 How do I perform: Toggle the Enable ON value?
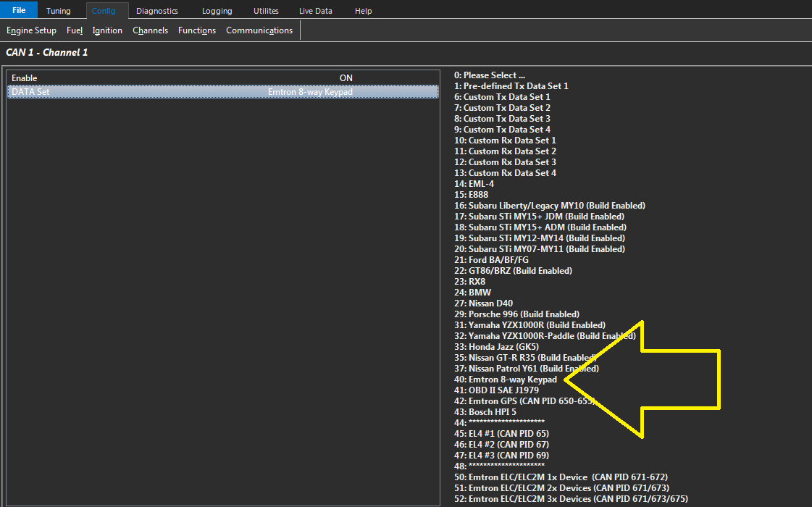(346, 78)
